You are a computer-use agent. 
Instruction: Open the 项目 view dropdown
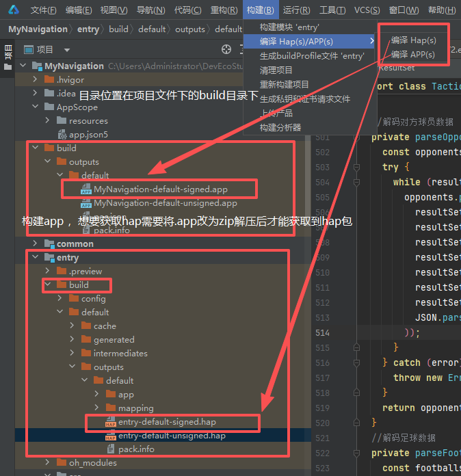66,50
